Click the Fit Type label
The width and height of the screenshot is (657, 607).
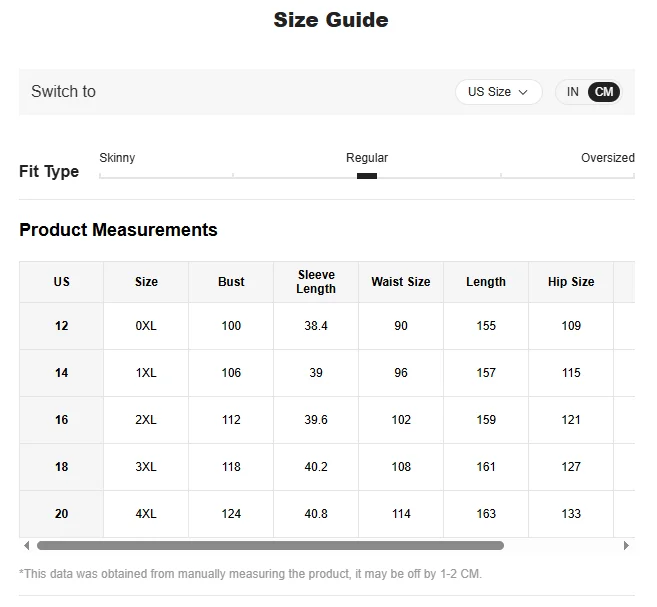click(49, 172)
